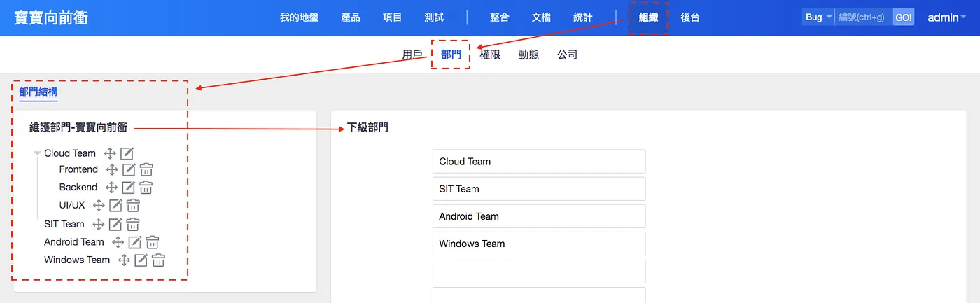Select UI/UX in department tree

(x=72, y=205)
